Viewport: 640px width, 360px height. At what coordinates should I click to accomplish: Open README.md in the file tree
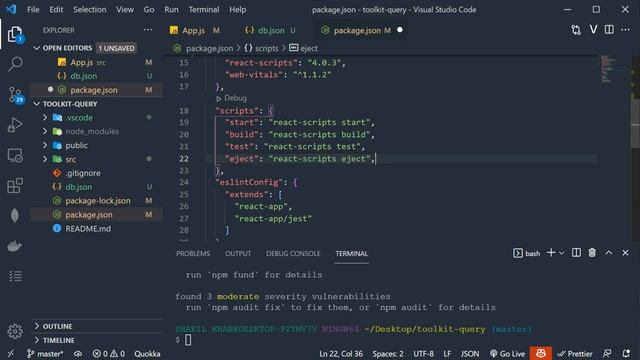point(88,229)
